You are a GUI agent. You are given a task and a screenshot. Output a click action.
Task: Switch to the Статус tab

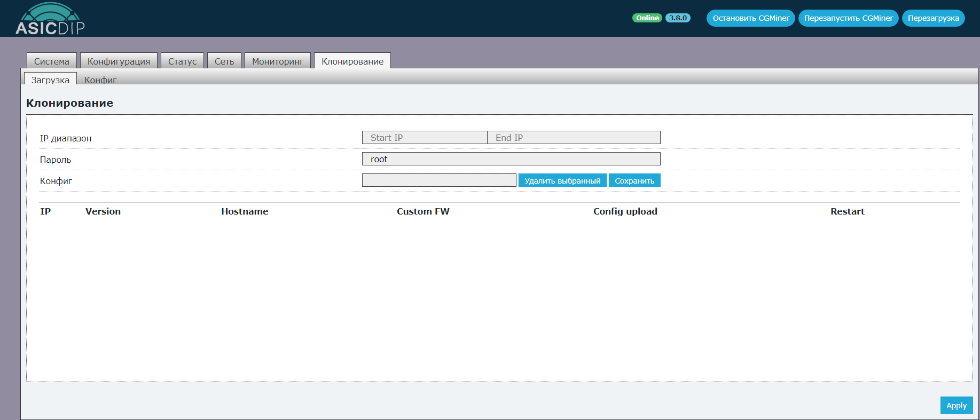point(182,61)
